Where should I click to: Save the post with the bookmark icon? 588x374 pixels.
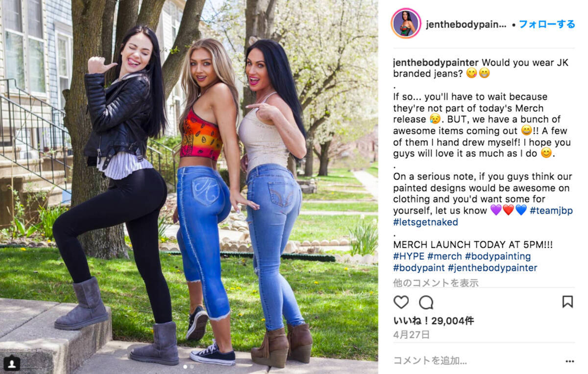tap(567, 302)
